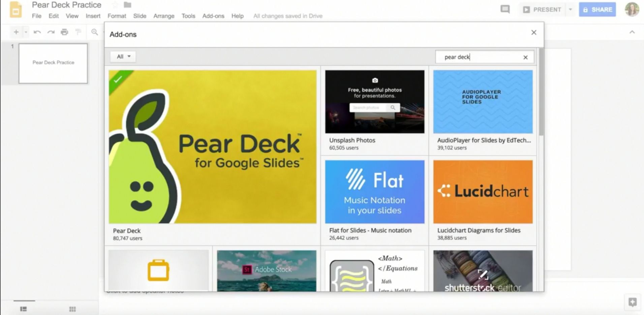Open the yellow slide icon add-on card
The image size is (644, 315).
tap(158, 271)
